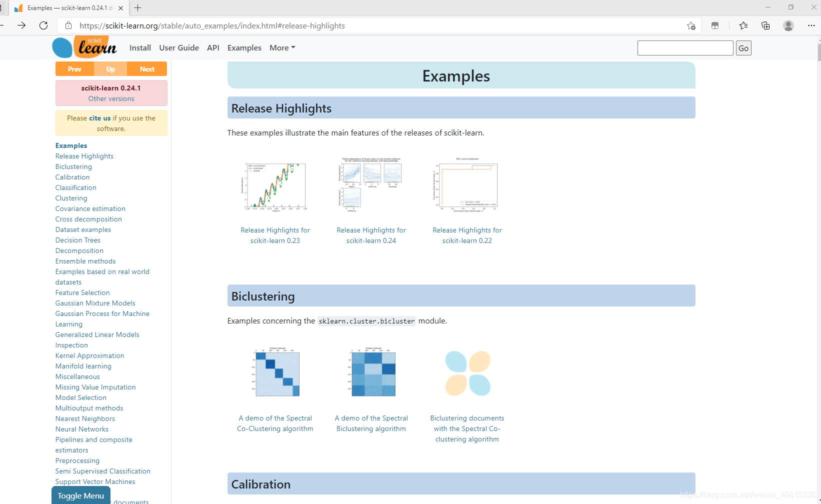Open the API menu item
The height and width of the screenshot is (504, 821).
[x=213, y=48]
